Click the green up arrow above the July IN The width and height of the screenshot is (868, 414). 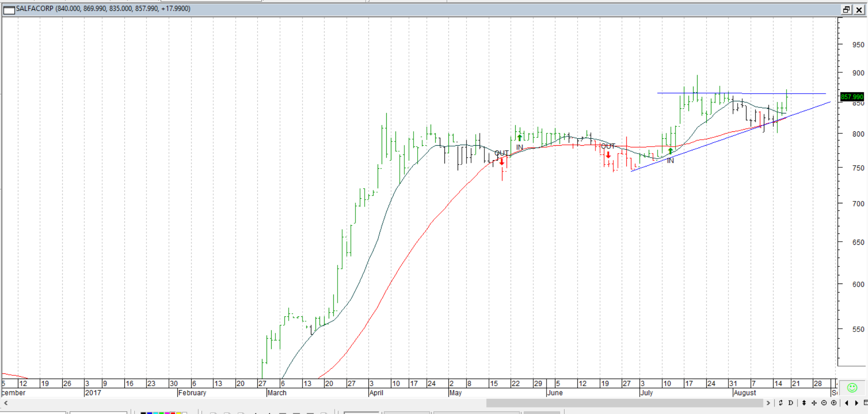670,151
